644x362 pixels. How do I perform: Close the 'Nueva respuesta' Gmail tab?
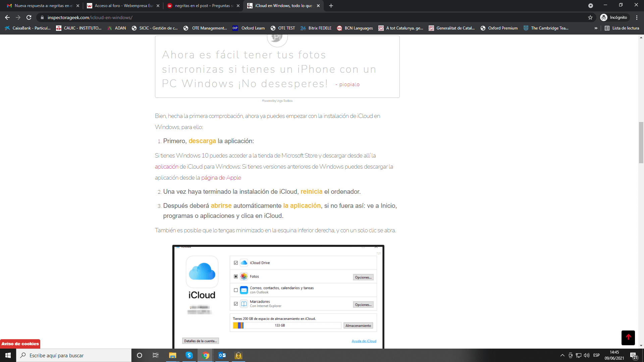click(x=78, y=6)
